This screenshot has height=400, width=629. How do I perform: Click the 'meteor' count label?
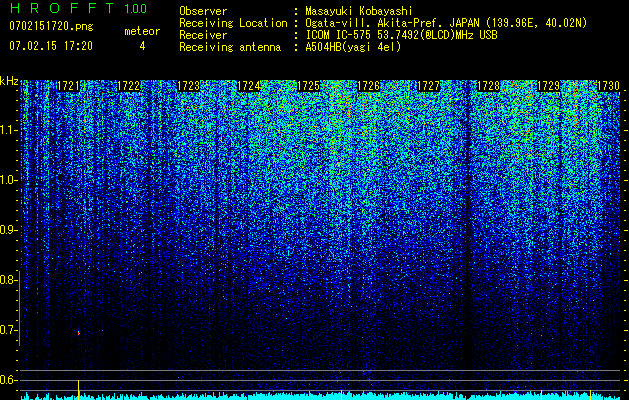pyautogui.click(x=142, y=31)
